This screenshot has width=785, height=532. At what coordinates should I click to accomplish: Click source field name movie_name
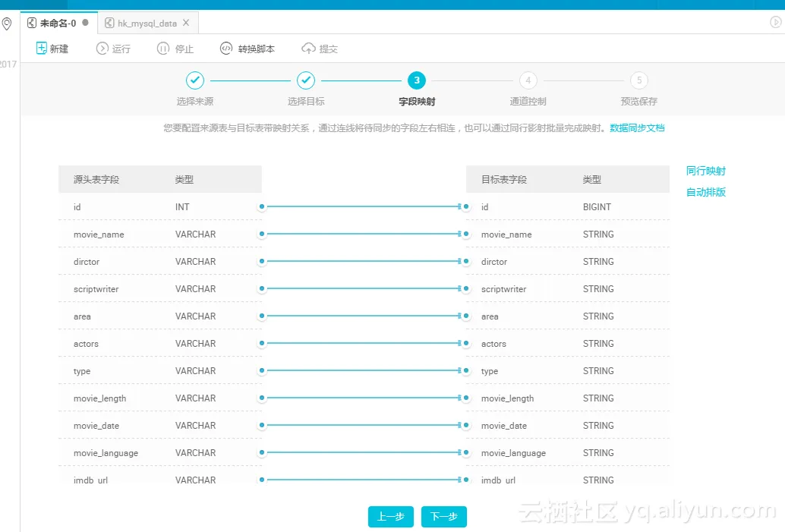99,235
